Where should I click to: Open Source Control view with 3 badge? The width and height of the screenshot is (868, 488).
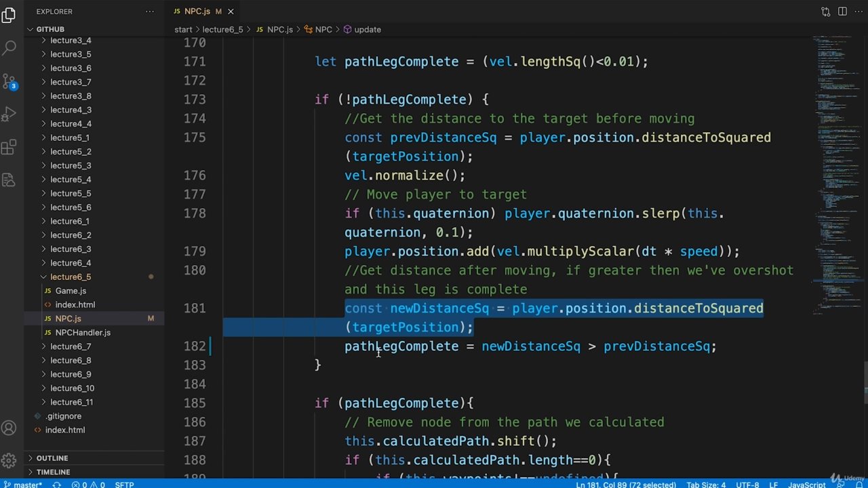click(x=9, y=81)
